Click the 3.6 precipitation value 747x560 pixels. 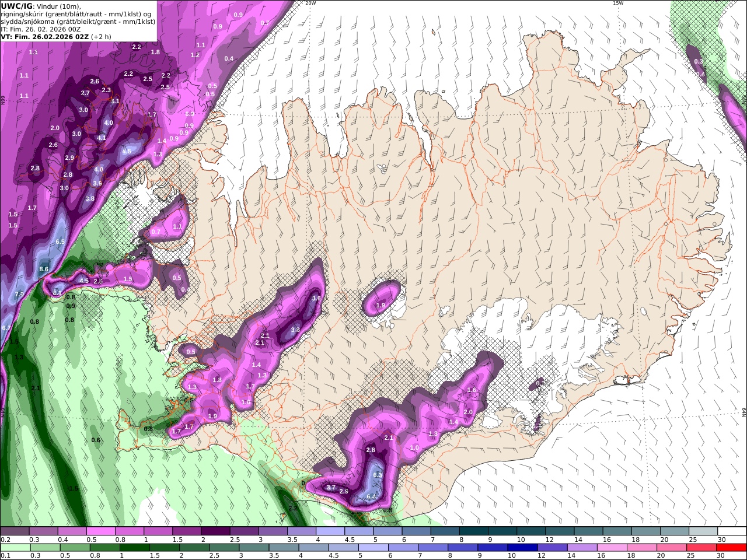click(317, 298)
